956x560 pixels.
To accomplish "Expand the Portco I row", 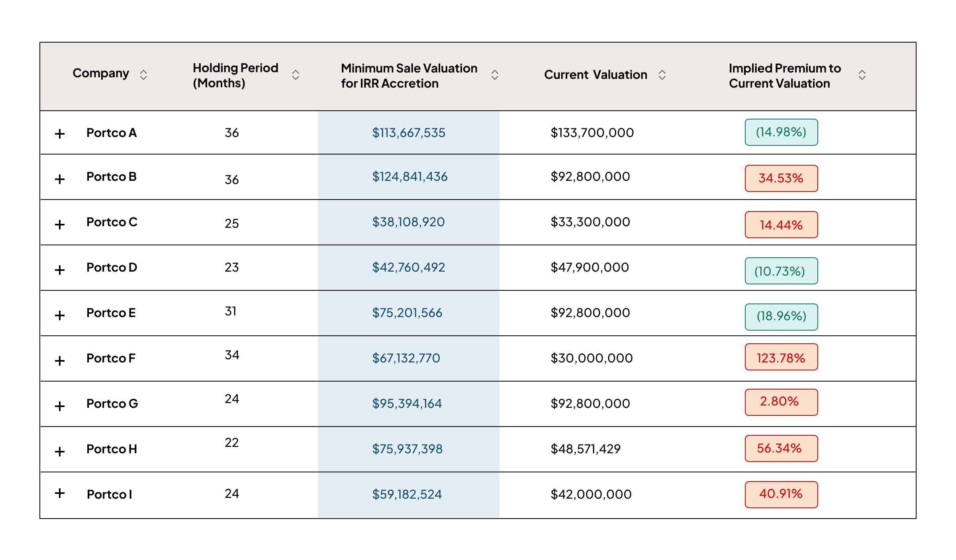I will pos(60,493).
